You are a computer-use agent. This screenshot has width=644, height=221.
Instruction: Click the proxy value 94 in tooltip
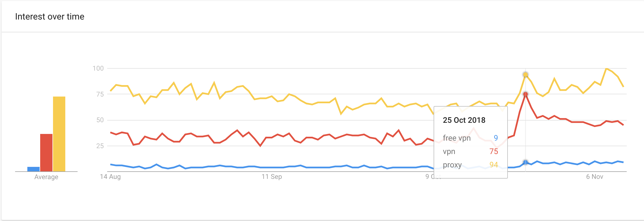494,165
